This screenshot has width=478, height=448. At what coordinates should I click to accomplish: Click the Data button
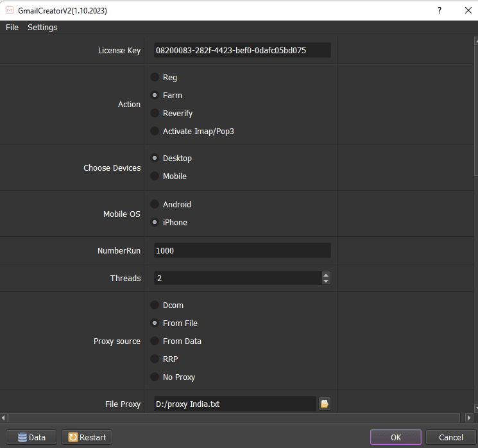coord(31,437)
